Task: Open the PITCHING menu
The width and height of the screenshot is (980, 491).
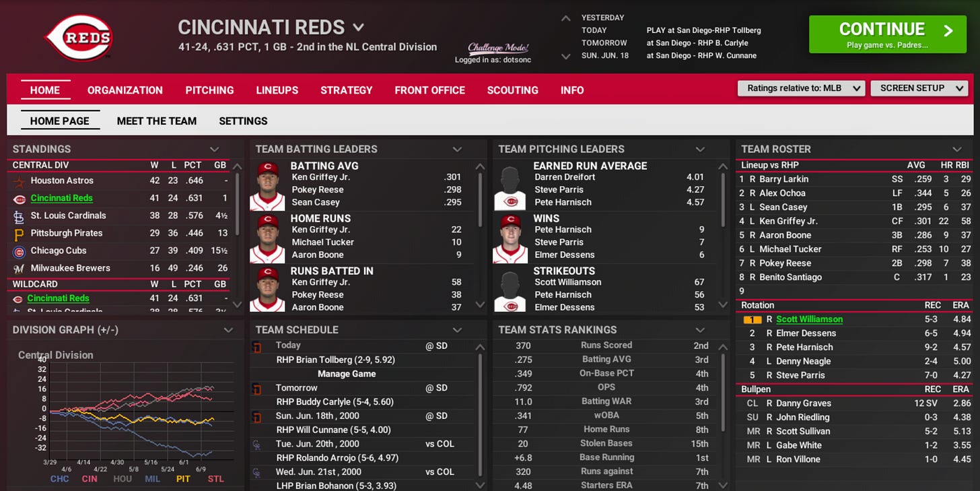Action: 209,90
